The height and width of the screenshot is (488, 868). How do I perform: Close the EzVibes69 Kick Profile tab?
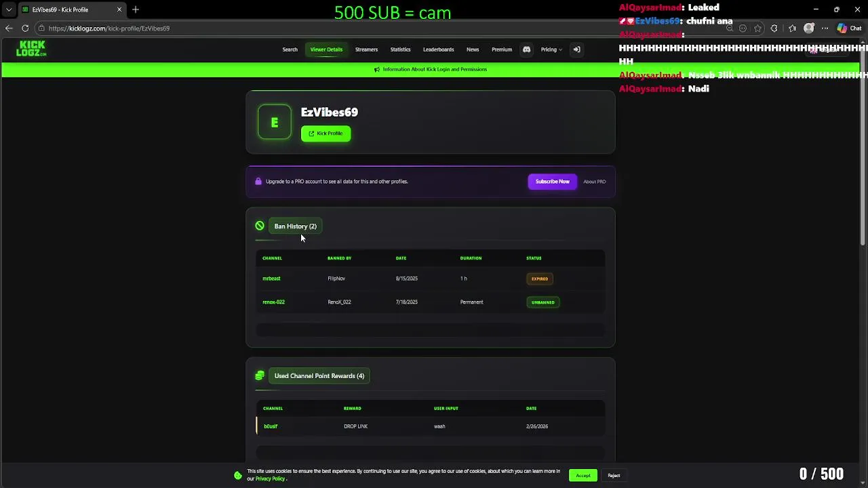click(119, 9)
